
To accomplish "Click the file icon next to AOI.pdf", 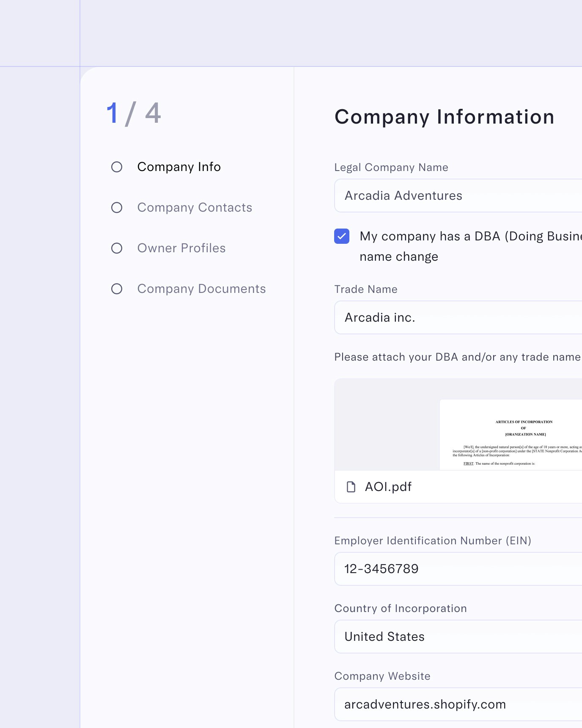I will coord(351,487).
